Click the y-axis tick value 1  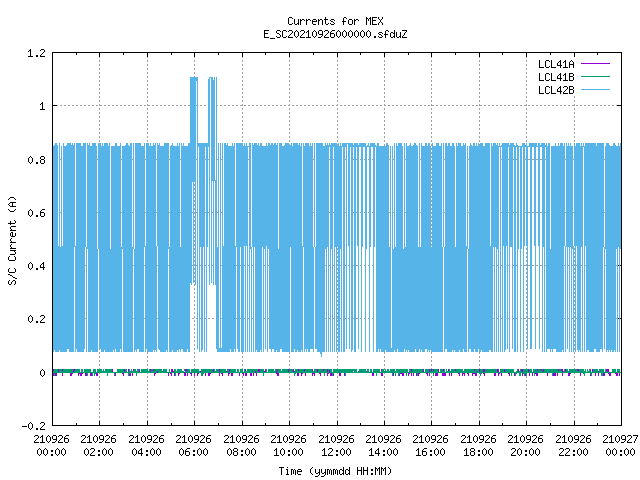pyautogui.click(x=42, y=107)
